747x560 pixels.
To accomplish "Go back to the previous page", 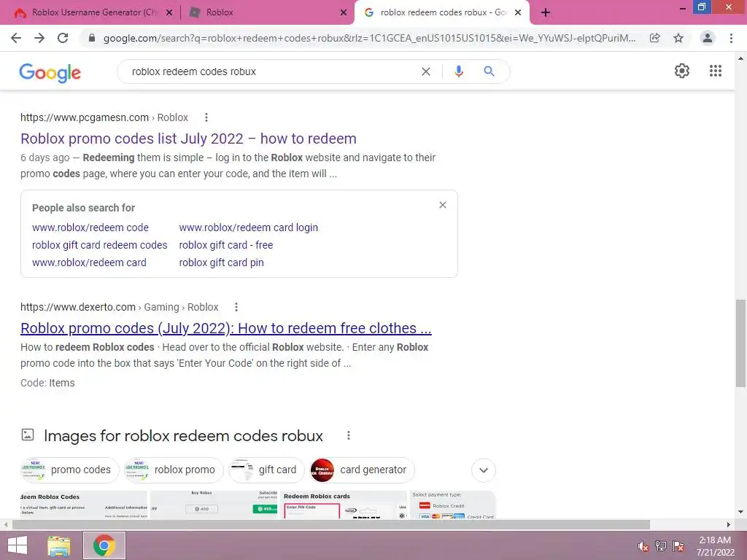I will (x=16, y=38).
